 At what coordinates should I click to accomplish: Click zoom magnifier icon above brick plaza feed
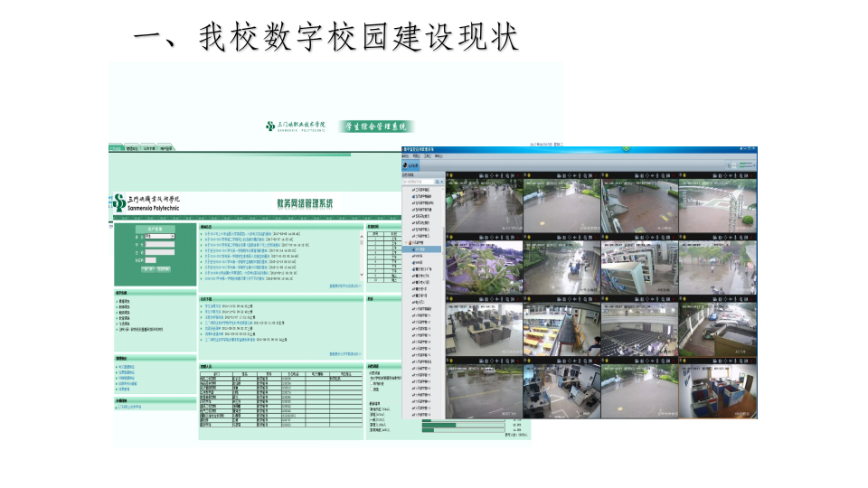tap(663, 175)
